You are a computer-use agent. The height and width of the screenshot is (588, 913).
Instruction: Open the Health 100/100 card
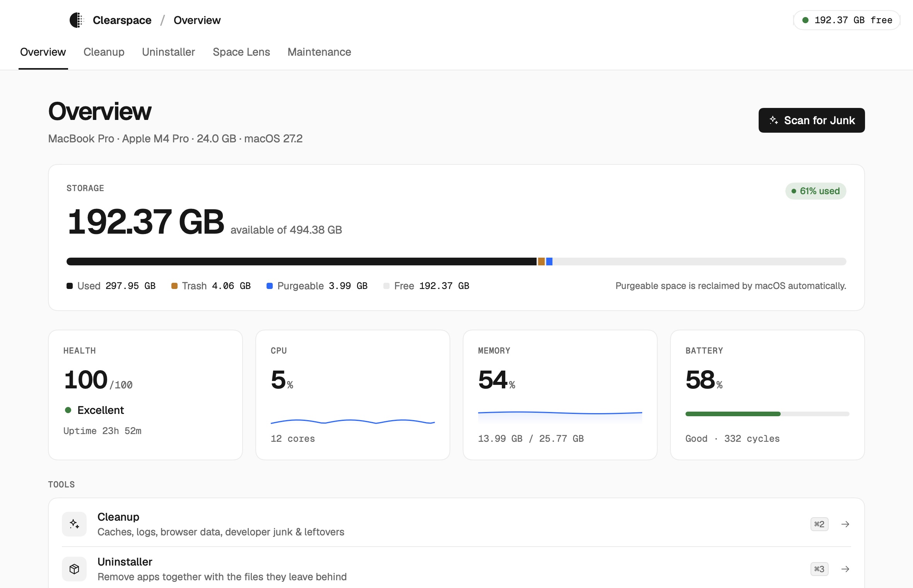(145, 395)
